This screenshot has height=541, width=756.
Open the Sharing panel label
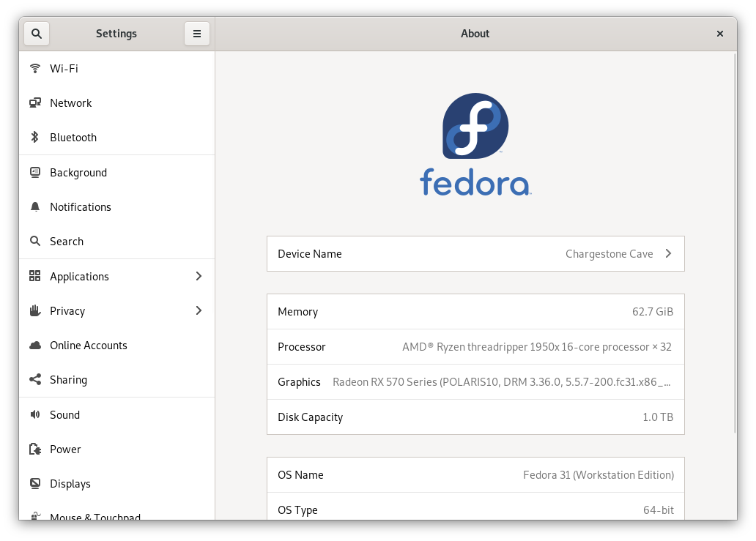point(68,380)
